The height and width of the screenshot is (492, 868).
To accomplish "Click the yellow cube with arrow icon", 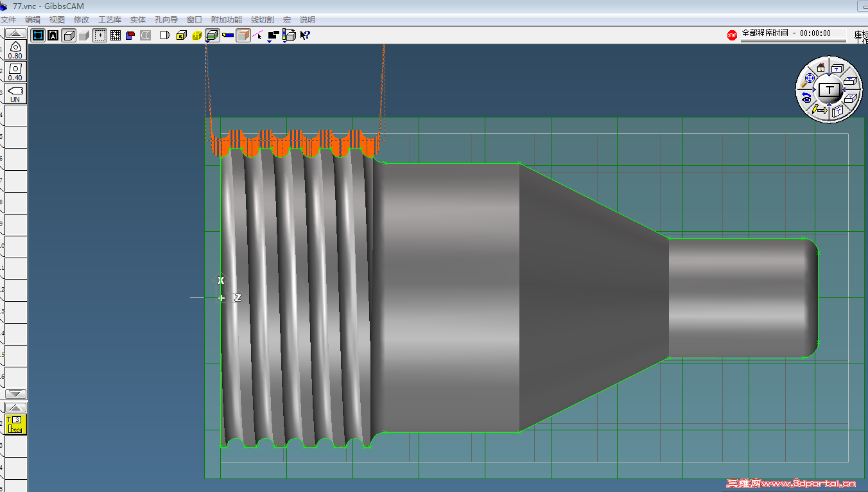I will (x=182, y=35).
